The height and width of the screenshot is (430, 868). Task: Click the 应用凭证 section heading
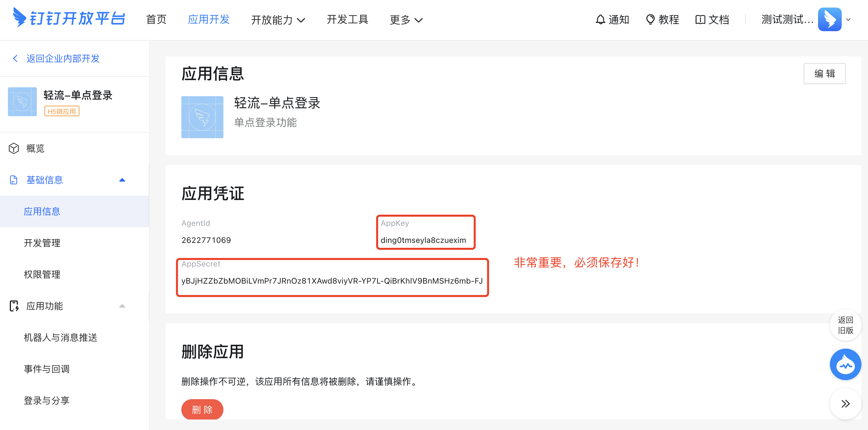click(x=213, y=194)
